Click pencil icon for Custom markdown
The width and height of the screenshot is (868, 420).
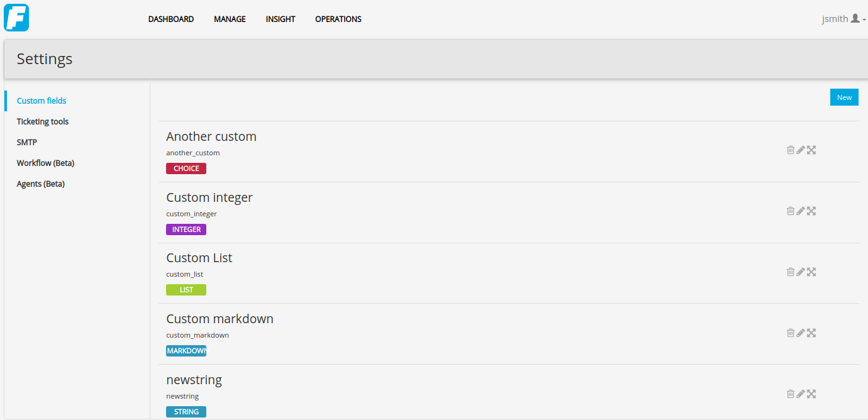(801, 333)
